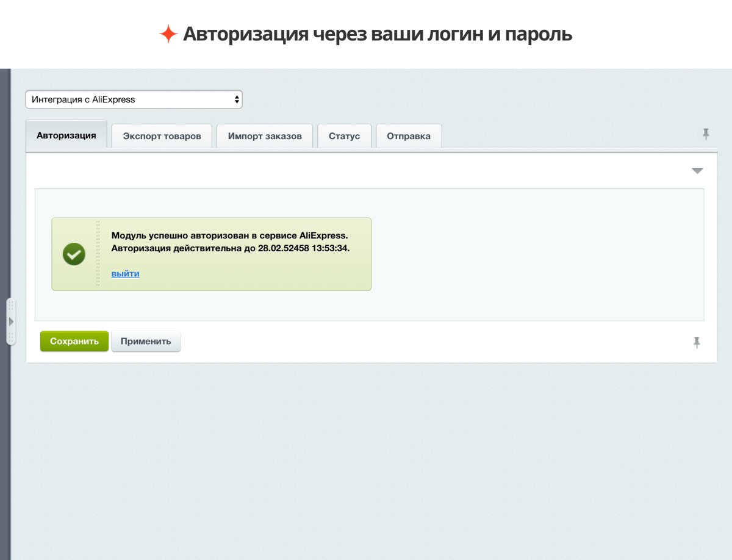Click the green success checkmark icon
Viewport: 732px width, 560px height.
click(73, 253)
